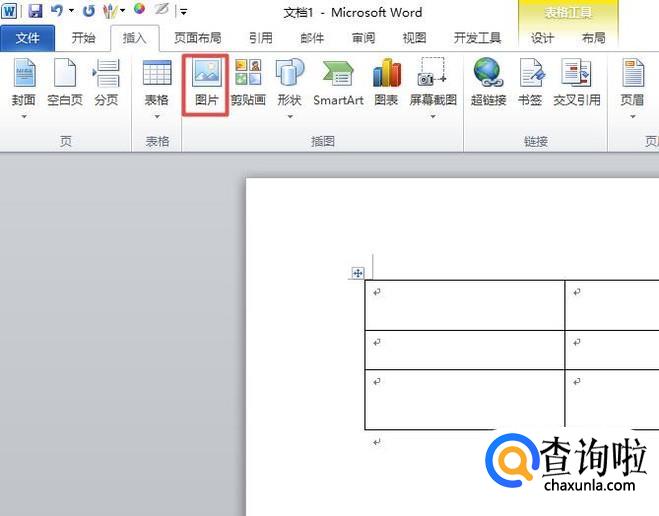Save the document with the floppy icon
The width and height of the screenshot is (659, 516).
pos(35,11)
